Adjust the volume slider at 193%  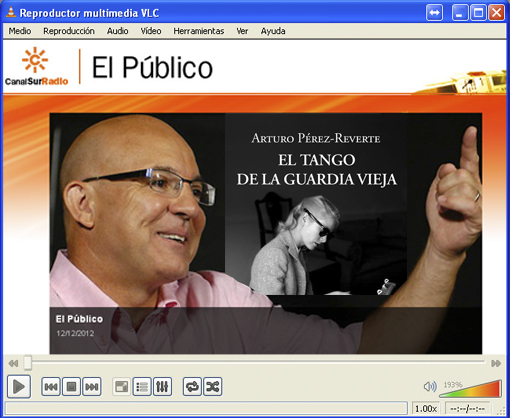[x=470, y=388]
